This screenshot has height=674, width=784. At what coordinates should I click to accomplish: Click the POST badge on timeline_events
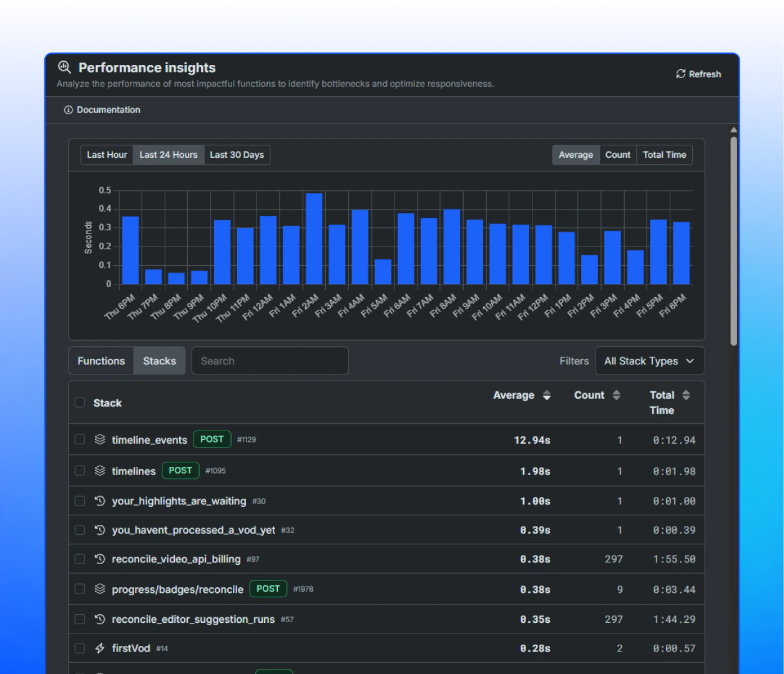pos(212,439)
